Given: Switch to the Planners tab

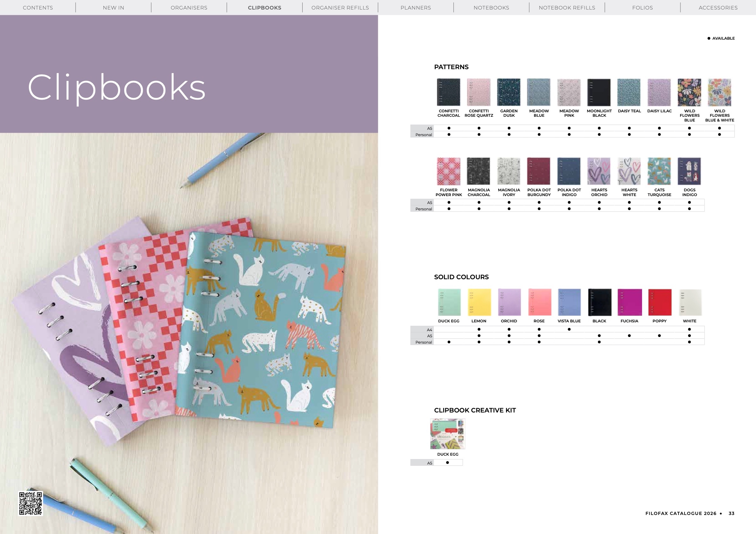Looking at the screenshot, I should click(x=416, y=8).
